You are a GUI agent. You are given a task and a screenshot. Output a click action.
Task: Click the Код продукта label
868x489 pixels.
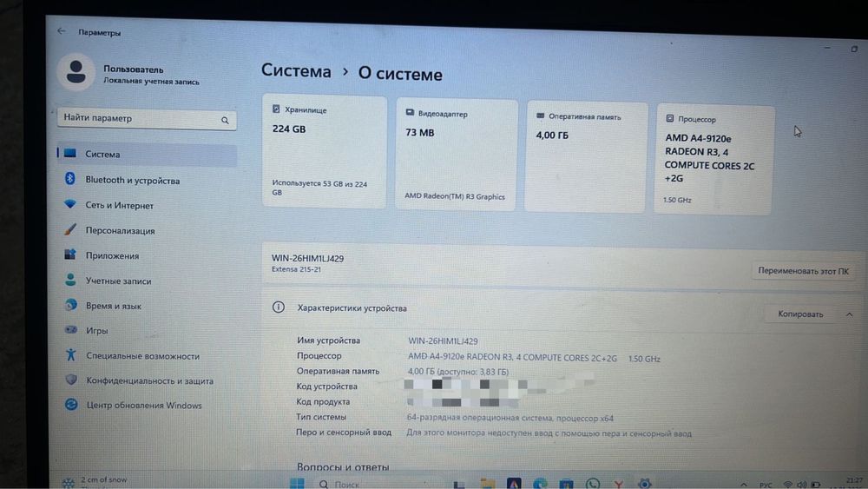[x=323, y=401]
